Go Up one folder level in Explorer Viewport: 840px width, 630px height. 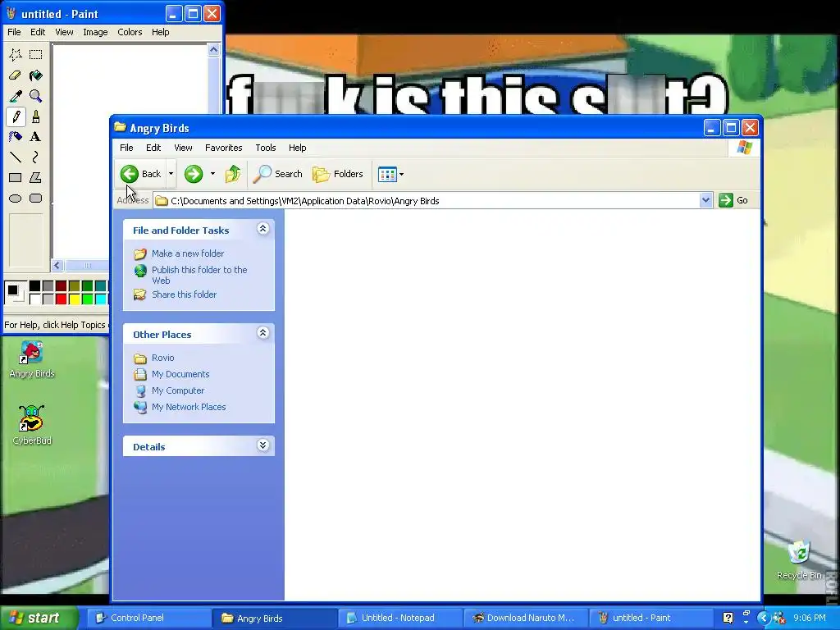232,174
